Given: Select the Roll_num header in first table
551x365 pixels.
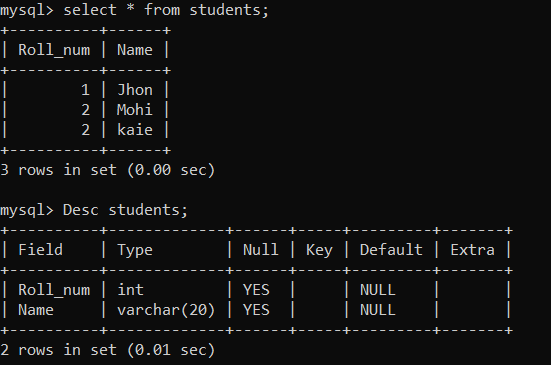Looking at the screenshot, I should pos(54,50).
